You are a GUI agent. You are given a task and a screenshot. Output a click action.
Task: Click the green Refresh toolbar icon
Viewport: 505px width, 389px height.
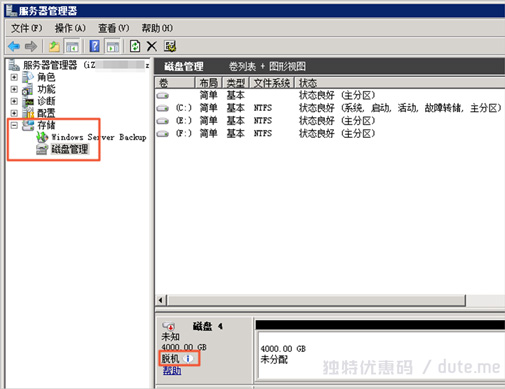tap(135, 46)
